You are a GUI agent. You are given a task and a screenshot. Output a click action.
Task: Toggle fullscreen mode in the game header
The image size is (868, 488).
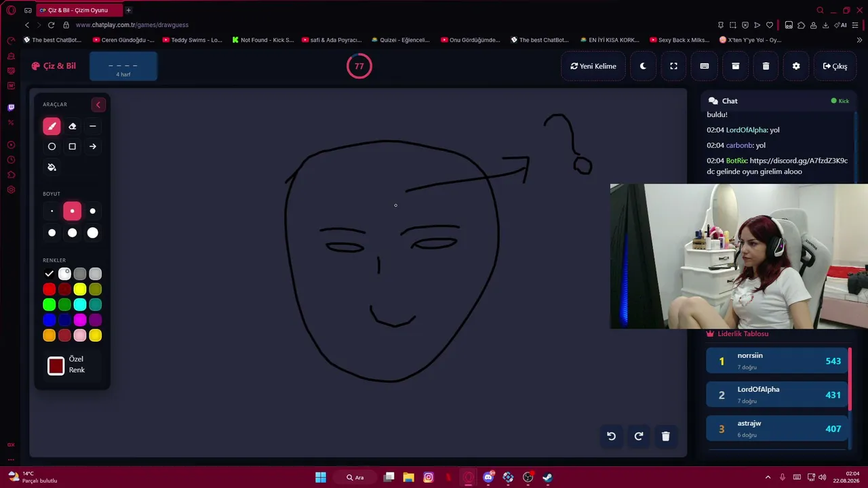pos(673,66)
